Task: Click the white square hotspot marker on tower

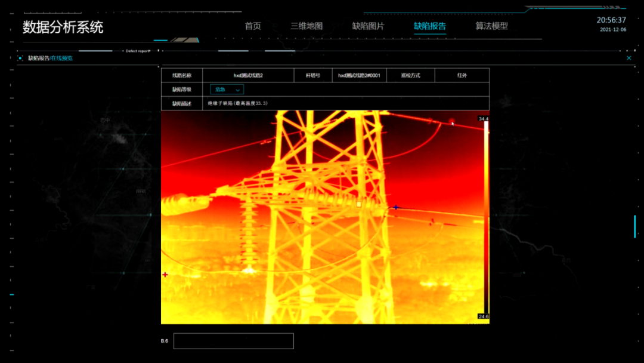Action: [359, 204]
